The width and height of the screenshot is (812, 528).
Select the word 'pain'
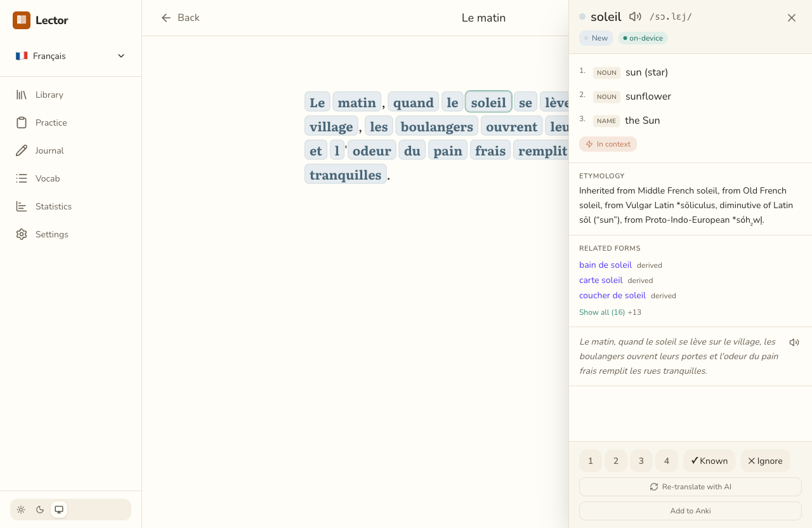[448, 150]
